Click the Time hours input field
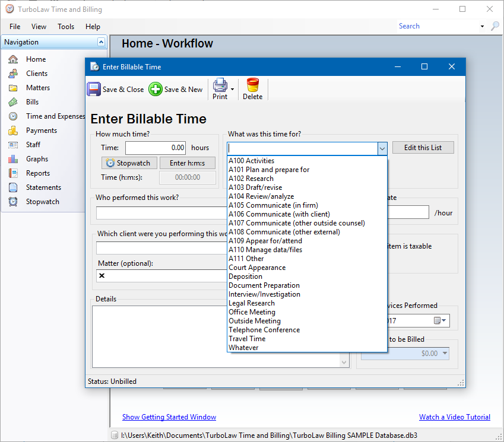 tap(156, 148)
